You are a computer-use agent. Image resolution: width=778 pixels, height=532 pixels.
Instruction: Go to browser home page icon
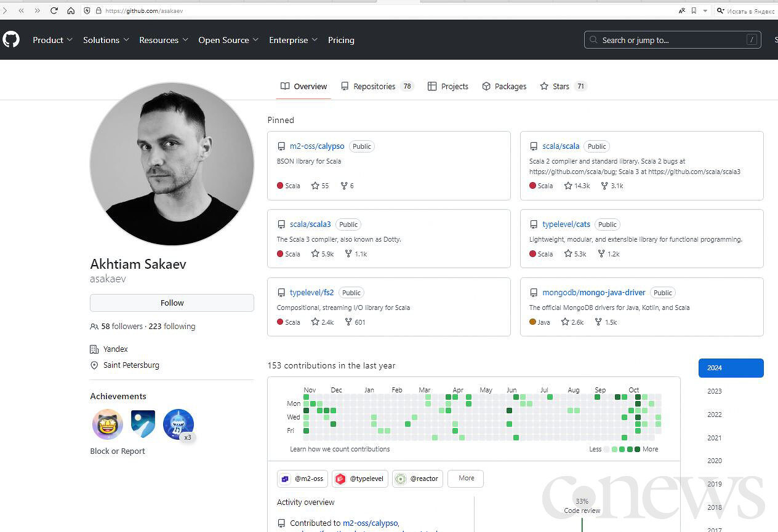71,10
